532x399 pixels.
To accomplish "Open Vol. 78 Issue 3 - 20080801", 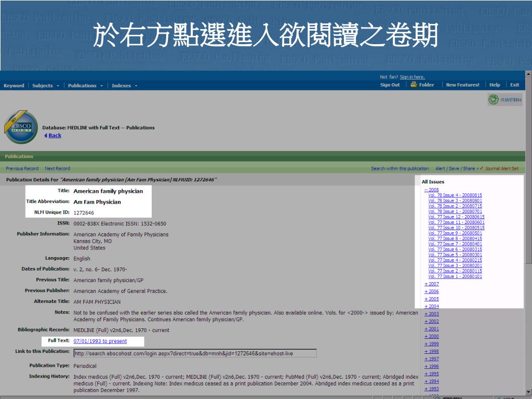I will tap(455, 201).
